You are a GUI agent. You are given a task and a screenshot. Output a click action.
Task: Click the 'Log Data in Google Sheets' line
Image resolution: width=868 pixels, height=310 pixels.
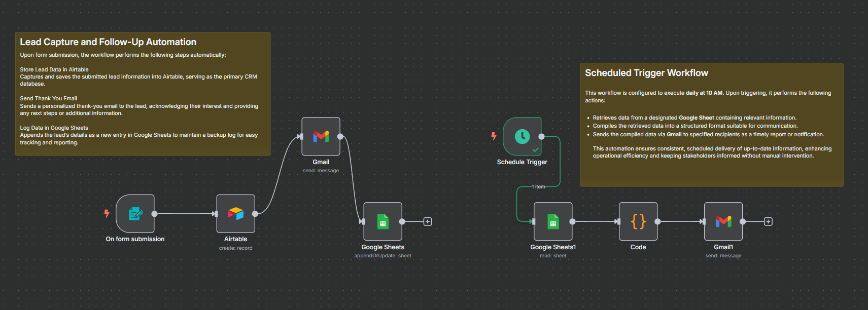[x=54, y=128]
